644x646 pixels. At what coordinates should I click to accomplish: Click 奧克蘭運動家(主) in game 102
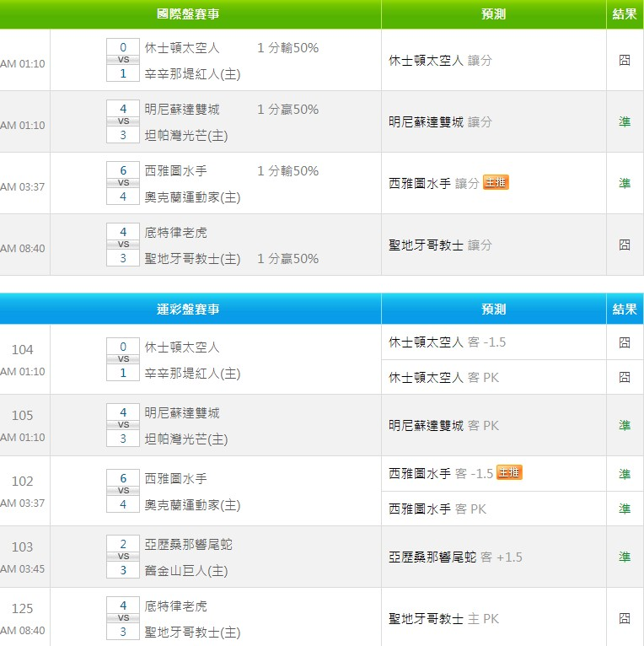click(x=192, y=505)
